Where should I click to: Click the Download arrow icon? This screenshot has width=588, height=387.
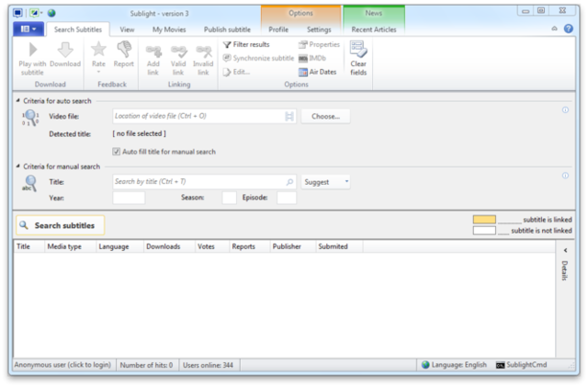pyautogui.click(x=65, y=50)
